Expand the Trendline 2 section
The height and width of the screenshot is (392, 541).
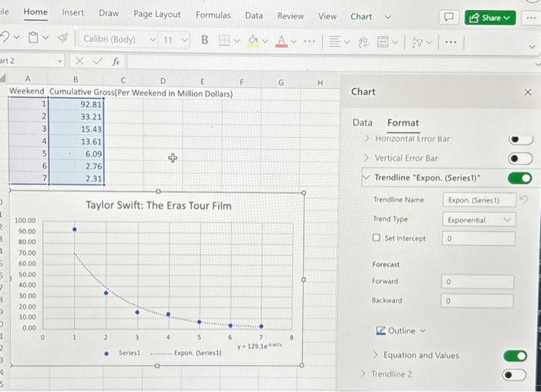[x=362, y=373]
